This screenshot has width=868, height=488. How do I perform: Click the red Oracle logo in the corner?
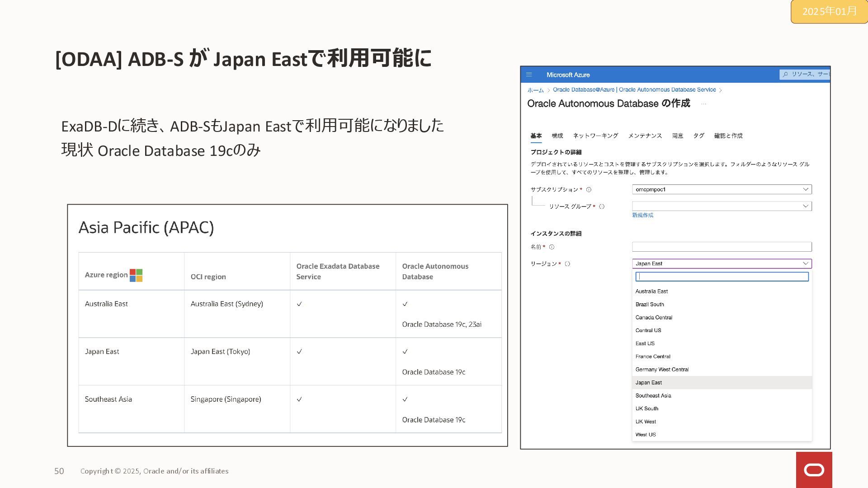click(x=814, y=470)
